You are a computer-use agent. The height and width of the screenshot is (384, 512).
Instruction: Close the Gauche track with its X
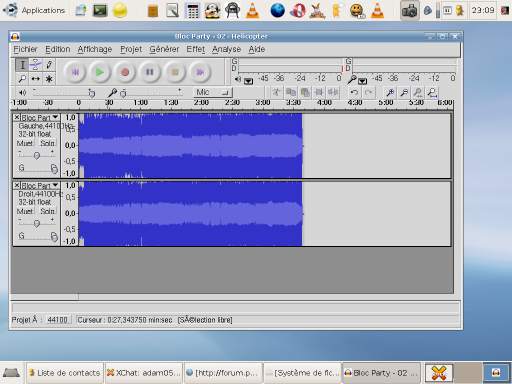click(17, 117)
